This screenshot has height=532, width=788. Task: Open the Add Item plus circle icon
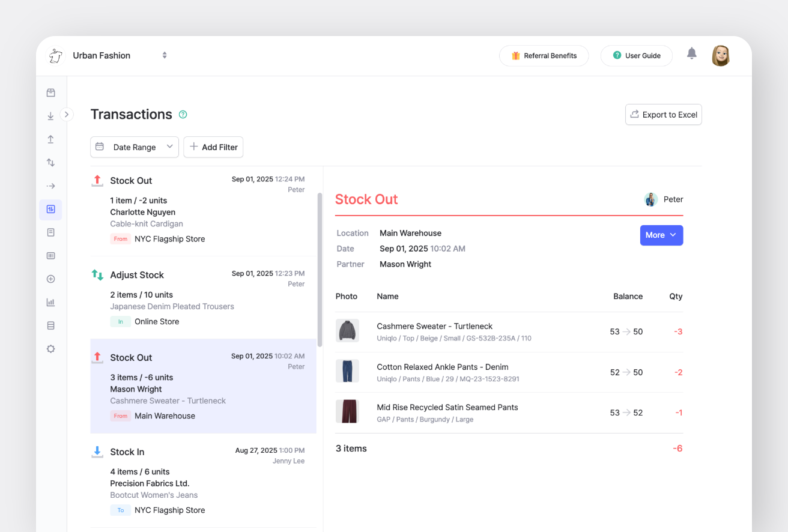(50, 279)
